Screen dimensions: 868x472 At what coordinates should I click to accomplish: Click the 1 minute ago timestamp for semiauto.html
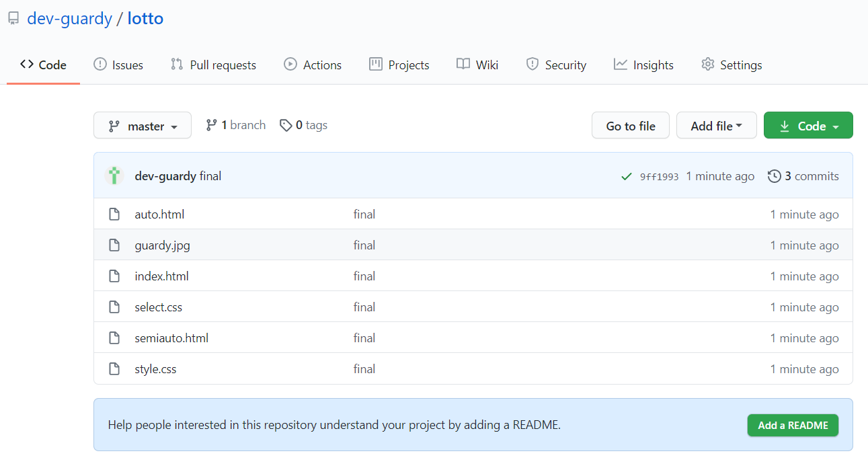805,338
